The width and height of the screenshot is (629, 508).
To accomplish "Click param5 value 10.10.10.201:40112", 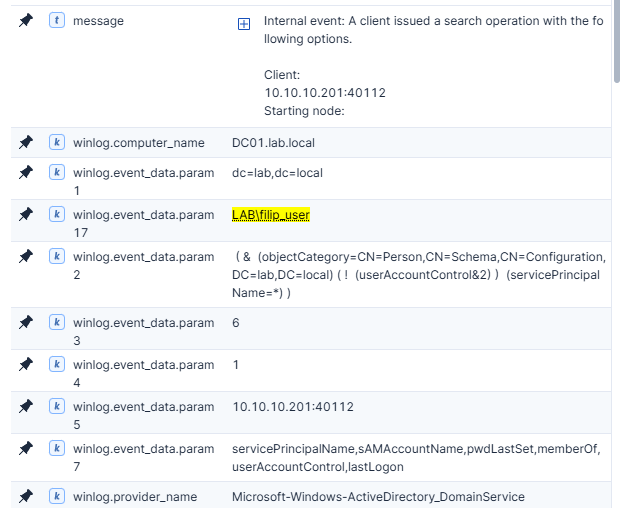I will [293, 406].
